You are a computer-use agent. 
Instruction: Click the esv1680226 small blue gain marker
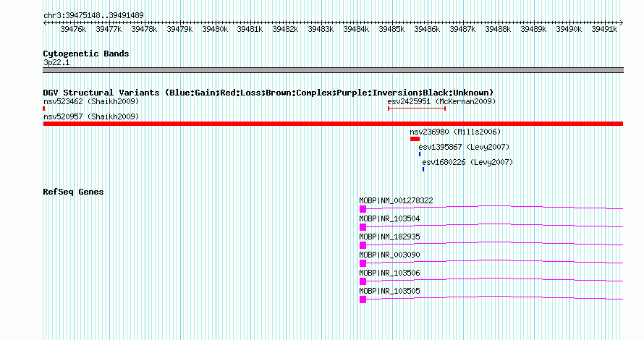point(423,169)
